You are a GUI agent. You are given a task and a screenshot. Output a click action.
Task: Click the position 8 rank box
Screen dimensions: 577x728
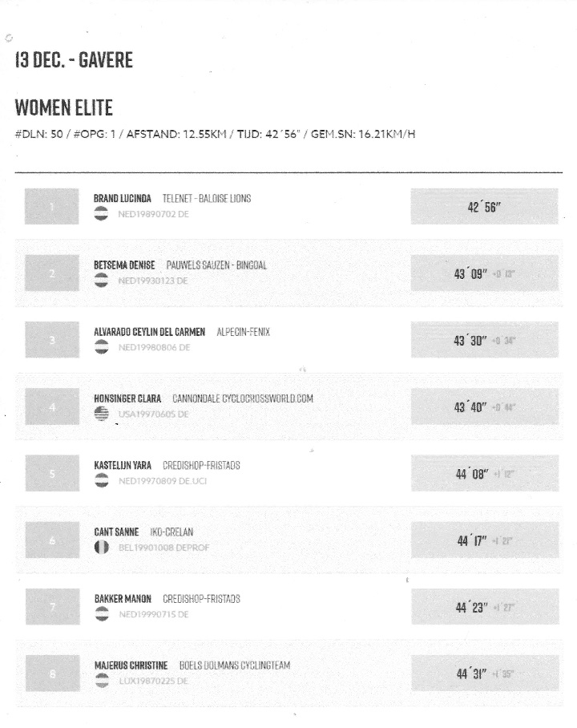(52, 673)
